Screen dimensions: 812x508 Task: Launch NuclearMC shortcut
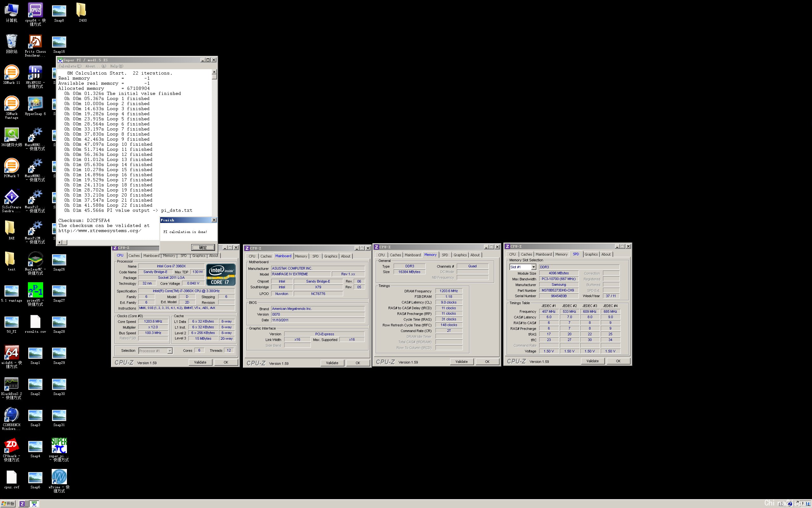35,263
